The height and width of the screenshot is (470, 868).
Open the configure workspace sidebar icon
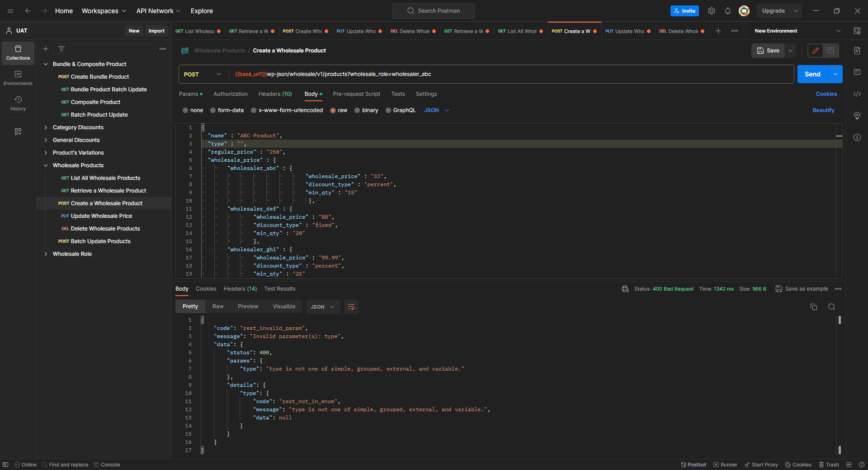18,132
